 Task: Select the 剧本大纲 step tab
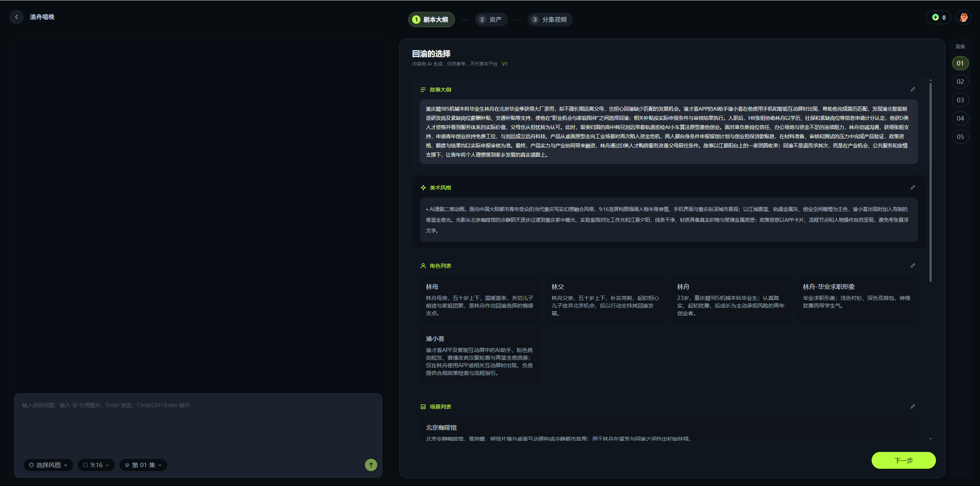coord(431,20)
